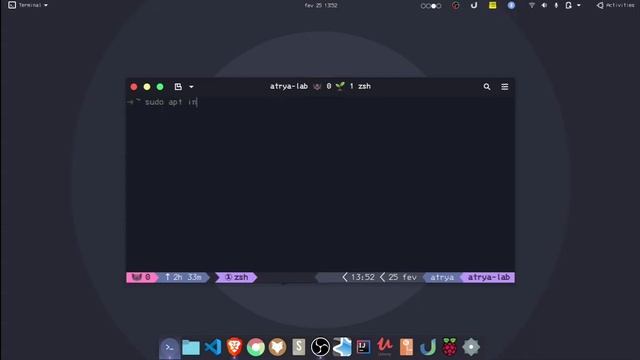
Task: Open the Chromium-style browser in the dock
Action: [x=256, y=347]
